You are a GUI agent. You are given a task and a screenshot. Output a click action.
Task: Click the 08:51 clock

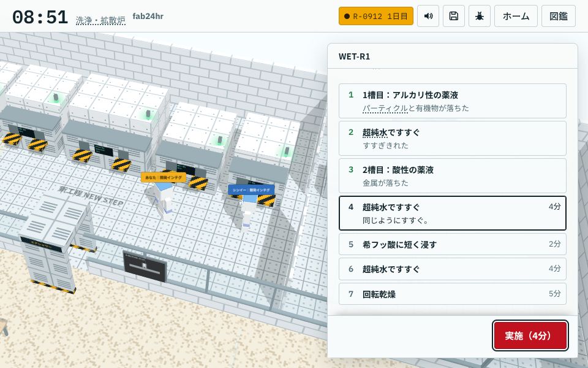tap(40, 17)
